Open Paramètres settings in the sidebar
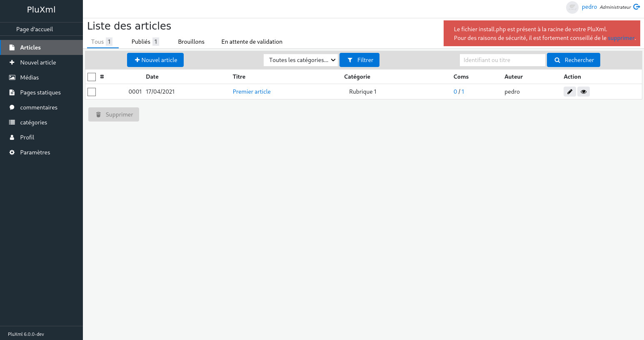Viewport: 644px width, 340px height. [x=35, y=152]
